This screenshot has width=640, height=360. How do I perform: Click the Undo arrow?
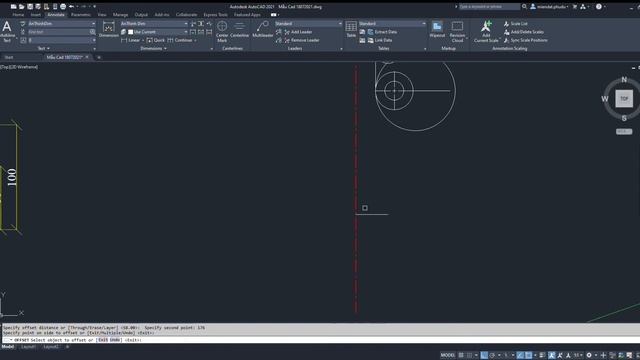pos(71,7)
